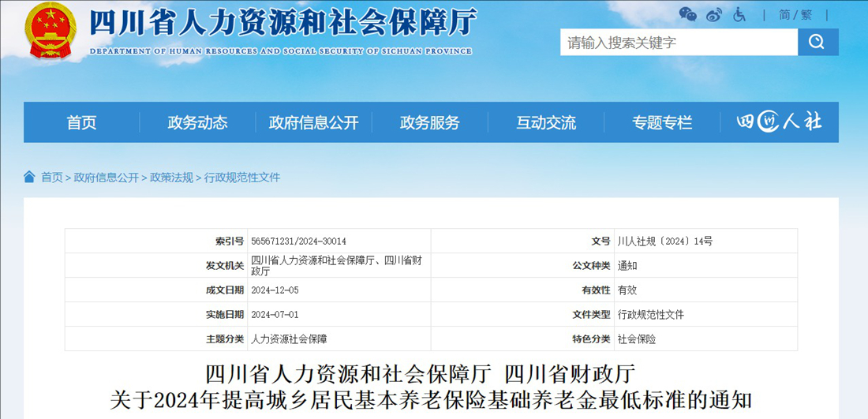Image resolution: width=868 pixels, height=419 pixels.
Task: Click the article title line 关于2024年提高城乡居民基本养老保险
Action: (431, 399)
